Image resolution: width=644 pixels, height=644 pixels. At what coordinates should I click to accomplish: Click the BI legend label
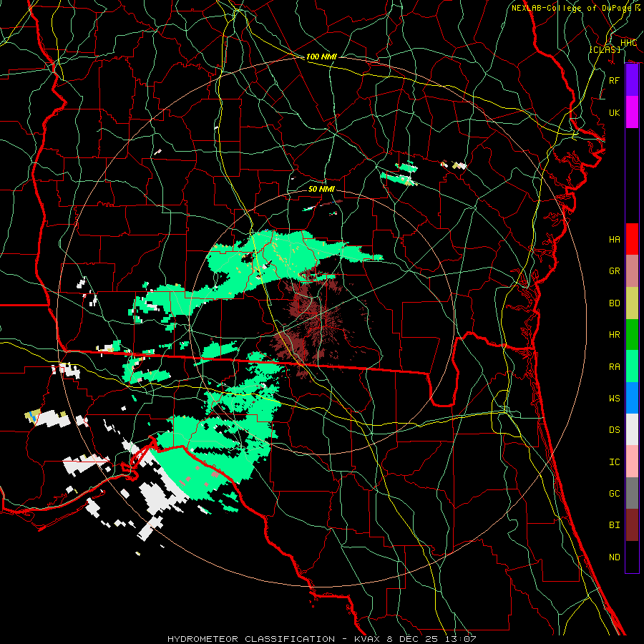click(x=614, y=525)
